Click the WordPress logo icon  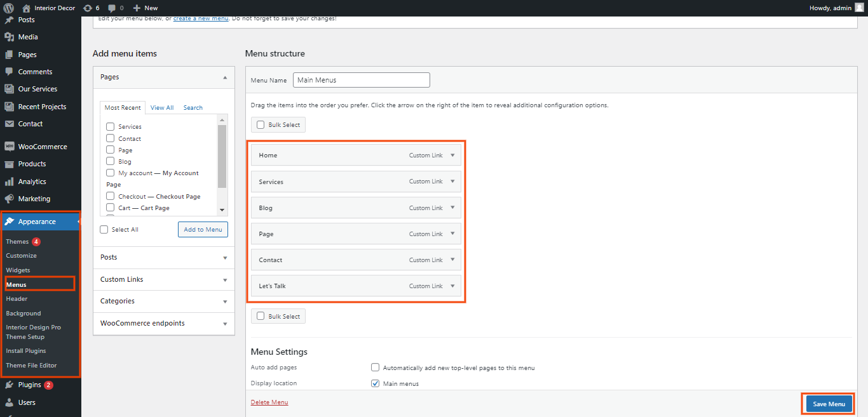click(x=9, y=8)
